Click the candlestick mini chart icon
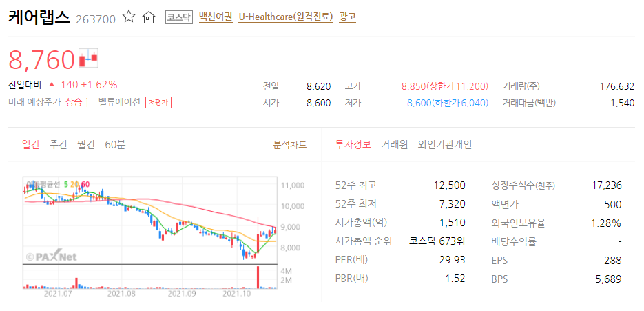The height and width of the screenshot is (311, 644). (88, 59)
